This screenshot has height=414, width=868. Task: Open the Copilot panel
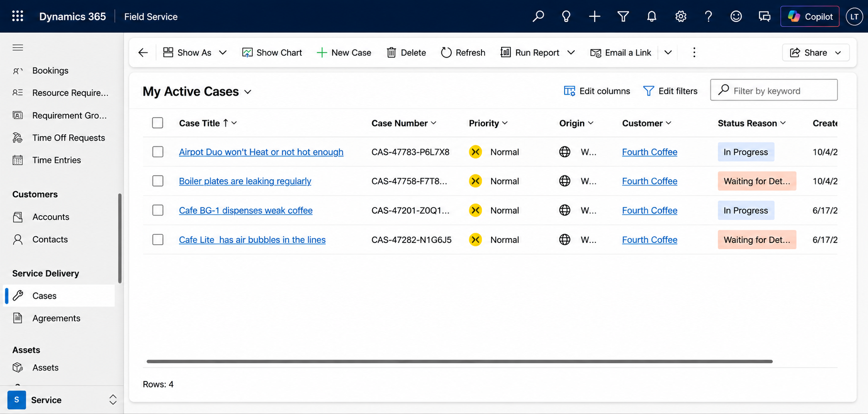pyautogui.click(x=810, y=16)
